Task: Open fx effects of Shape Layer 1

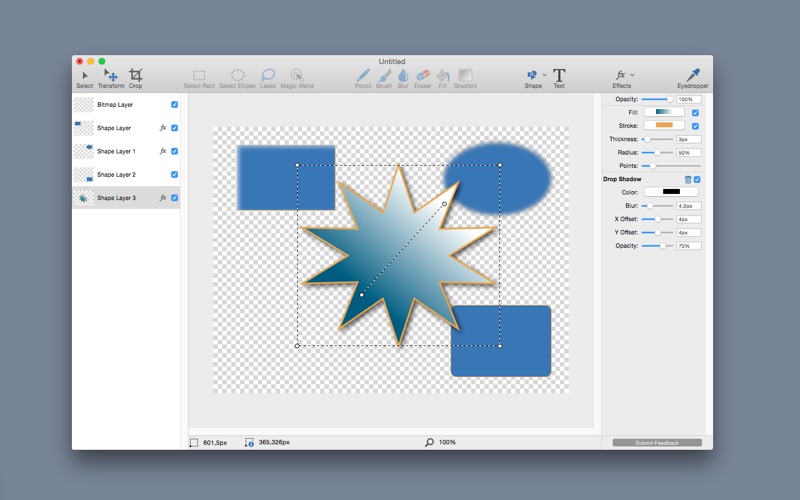Action: pyautogui.click(x=163, y=151)
